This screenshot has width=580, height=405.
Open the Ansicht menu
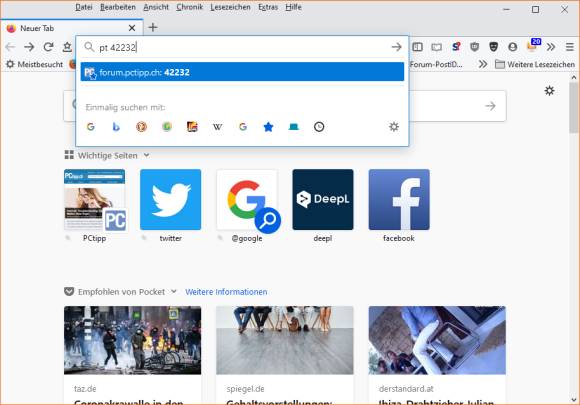156,7
